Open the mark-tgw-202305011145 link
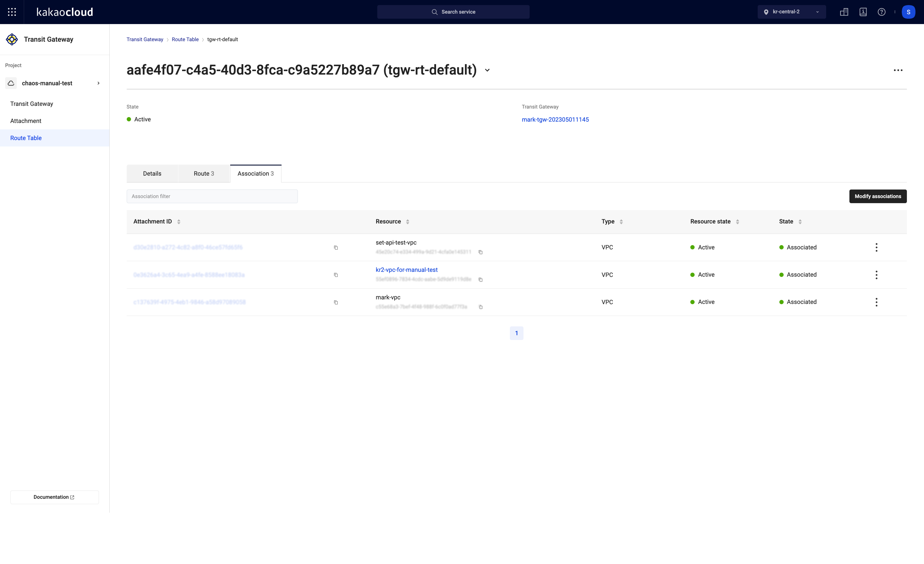 click(x=555, y=120)
